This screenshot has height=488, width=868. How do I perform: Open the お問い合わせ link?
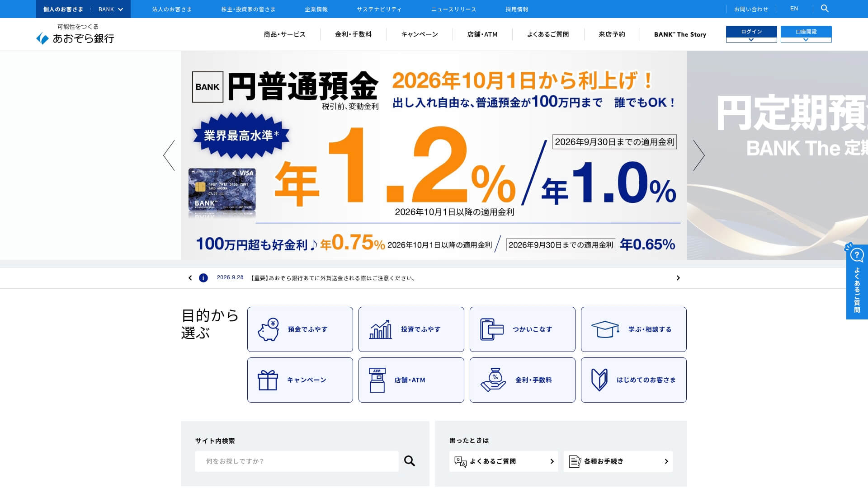tap(751, 9)
